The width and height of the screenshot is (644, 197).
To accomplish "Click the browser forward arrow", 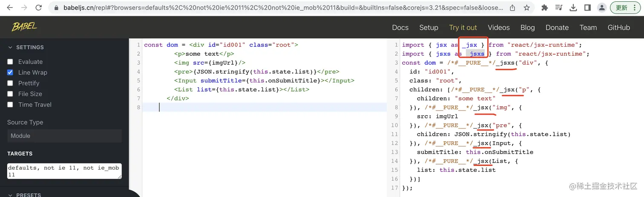I will [24, 8].
